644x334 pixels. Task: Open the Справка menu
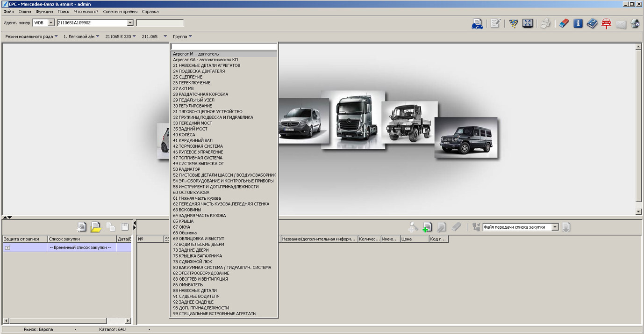point(150,12)
